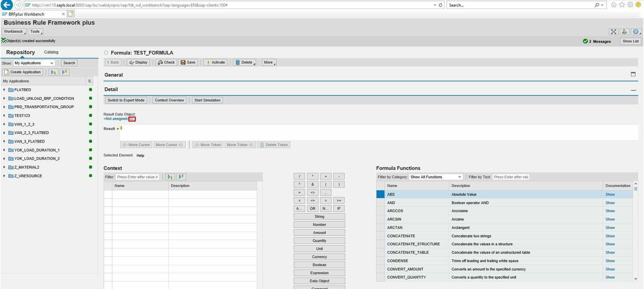Click the formula Result editing area

379,132
